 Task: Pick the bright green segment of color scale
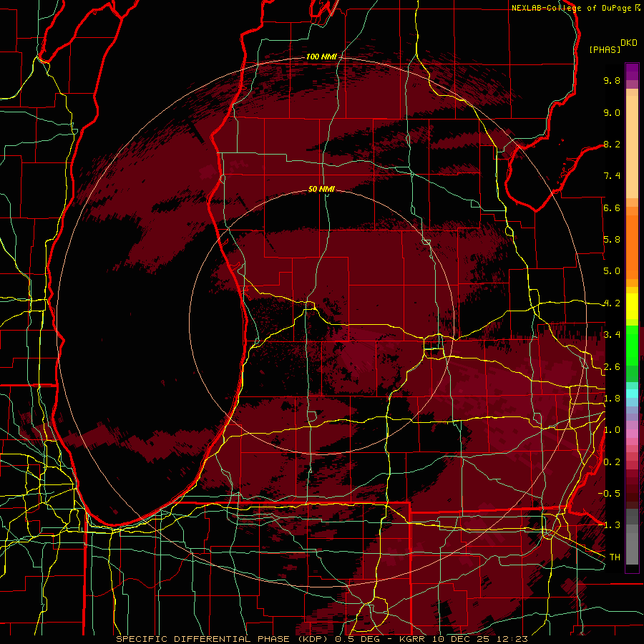[x=632, y=345]
